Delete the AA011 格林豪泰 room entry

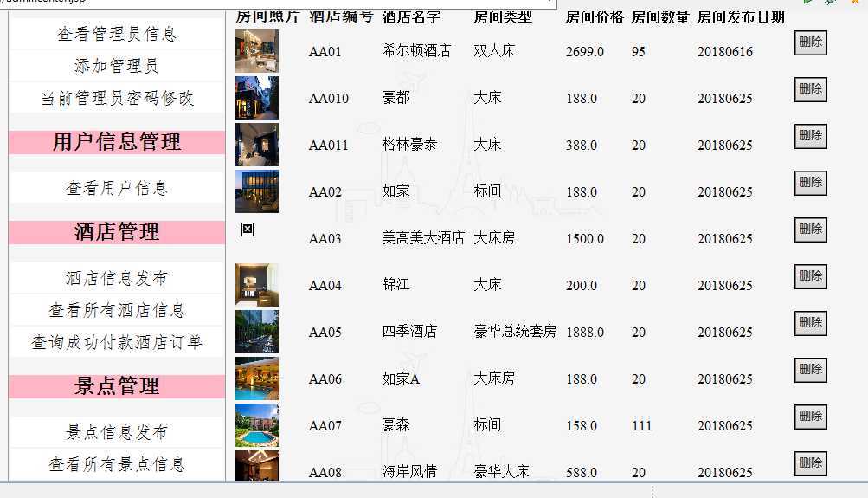pos(810,136)
